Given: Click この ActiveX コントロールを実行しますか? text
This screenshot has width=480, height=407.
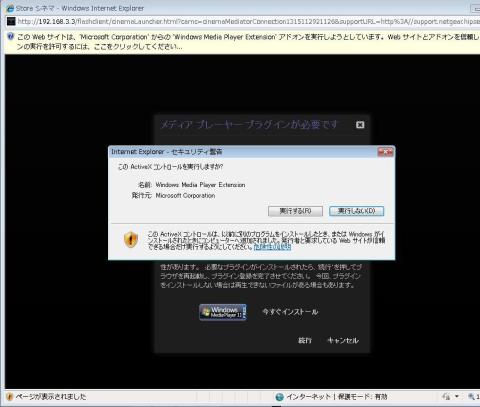Looking at the screenshot, I should pyautogui.click(x=170, y=167).
